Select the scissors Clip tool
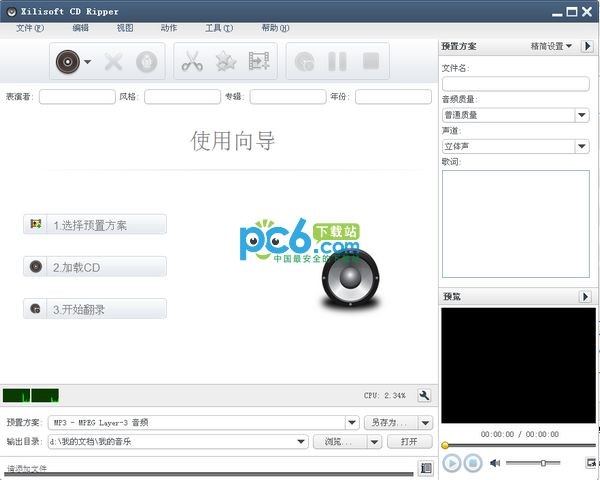This screenshot has width=600, height=480. (192, 61)
